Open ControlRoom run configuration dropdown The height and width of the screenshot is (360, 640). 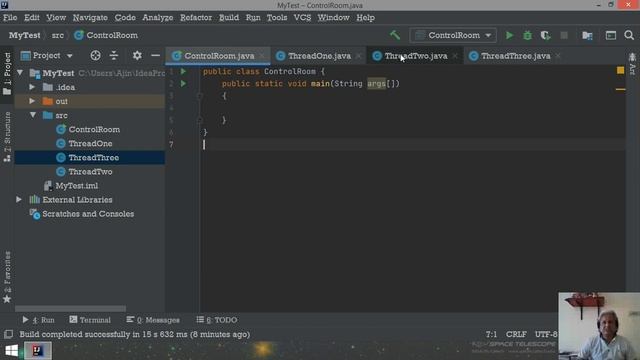point(453,36)
